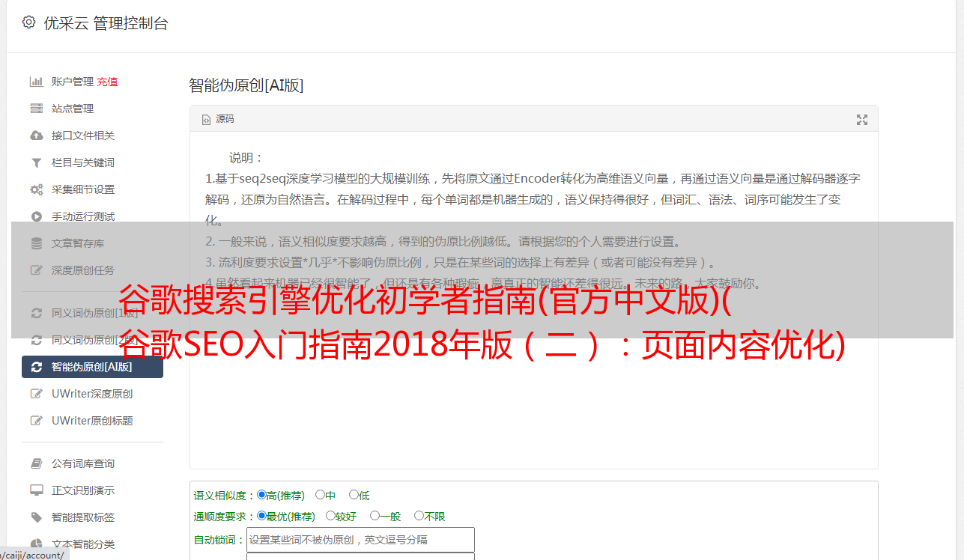The width and height of the screenshot is (964, 560).
Task: Click the gears icon for 采集细节设置
Action: (x=36, y=189)
